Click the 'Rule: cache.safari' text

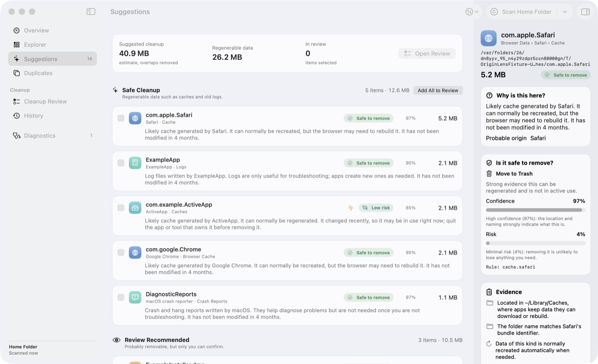point(511,267)
